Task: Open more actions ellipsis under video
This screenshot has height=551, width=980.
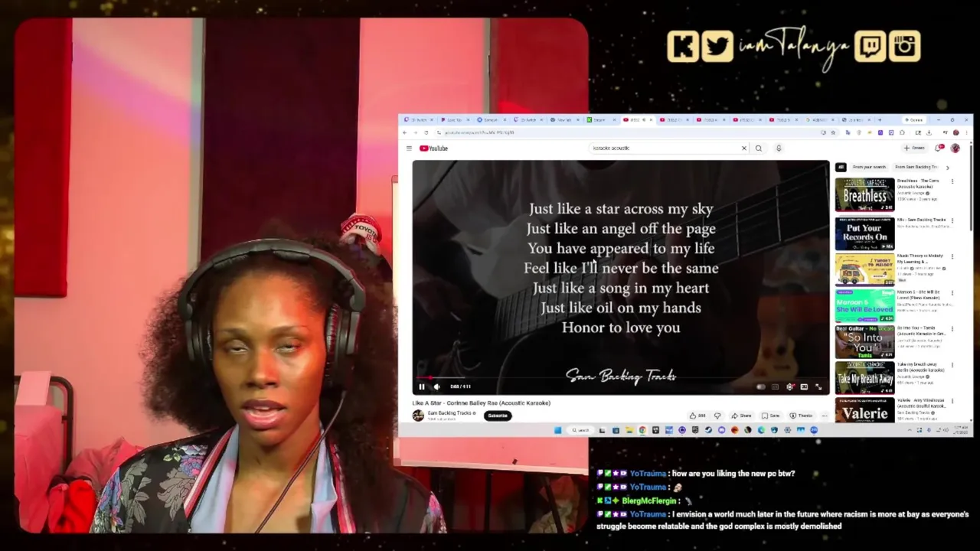Action: point(825,416)
